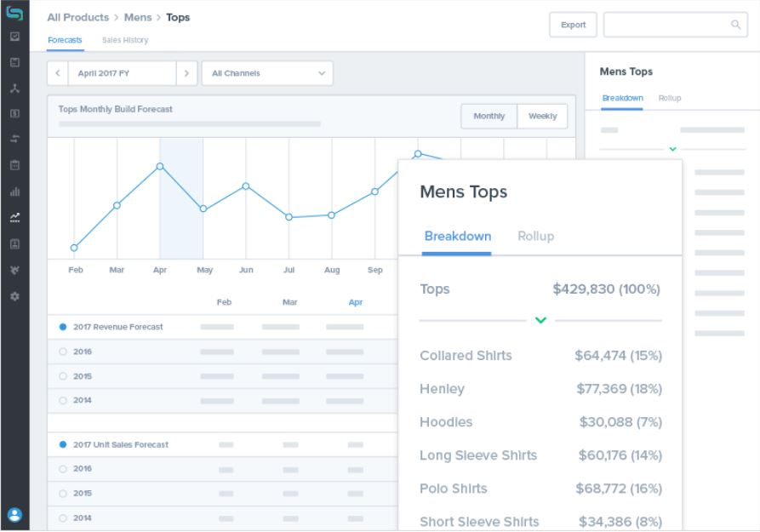The width and height of the screenshot is (760, 532).
Task: Click the Tops total $429,830 value
Action: (x=606, y=289)
